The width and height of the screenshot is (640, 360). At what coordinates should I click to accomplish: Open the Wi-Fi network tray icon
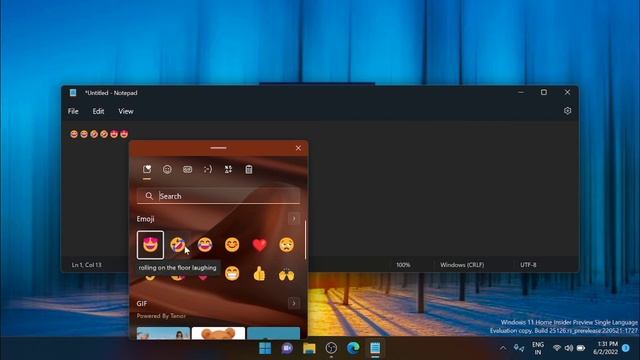557,348
